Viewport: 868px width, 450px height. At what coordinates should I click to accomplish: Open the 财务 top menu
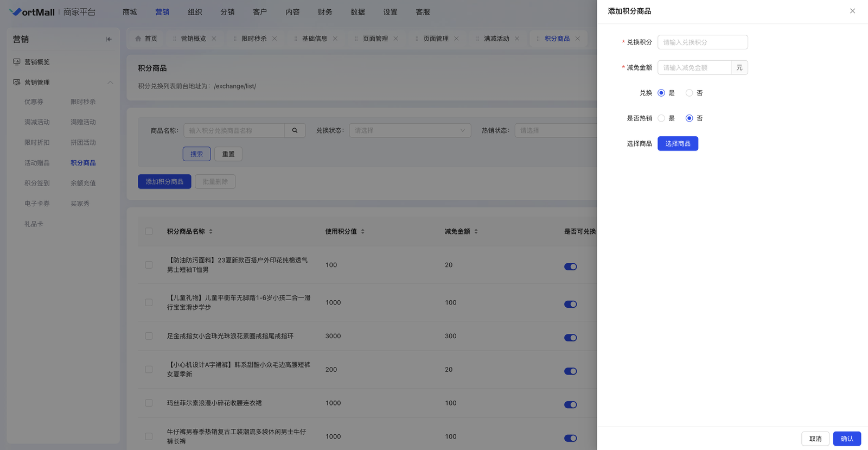(325, 12)
